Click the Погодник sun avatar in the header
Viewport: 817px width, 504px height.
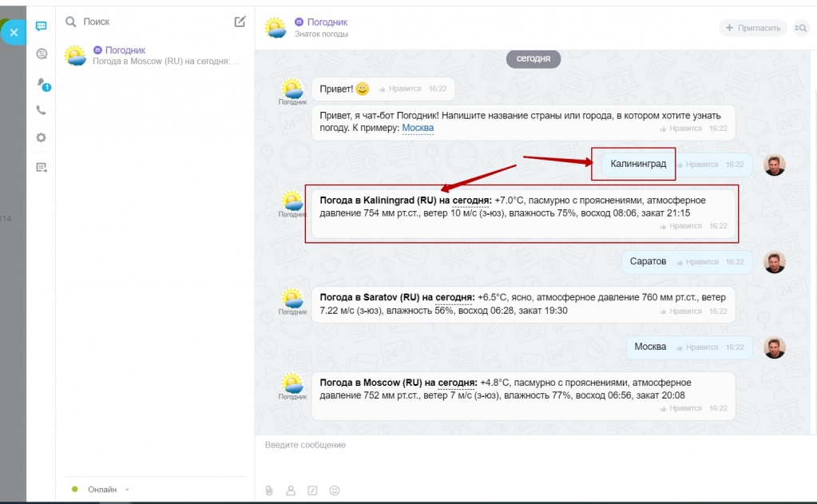coord(276,28)
